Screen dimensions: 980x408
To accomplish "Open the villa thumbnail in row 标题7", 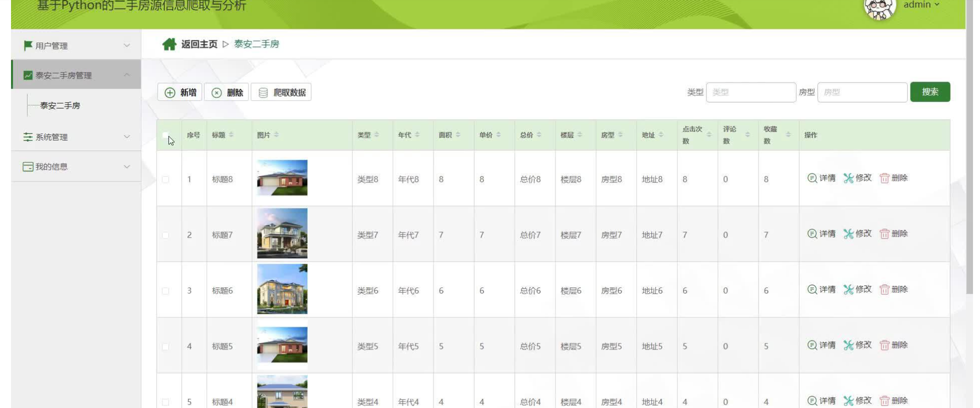I will click(x=282, y=233).
